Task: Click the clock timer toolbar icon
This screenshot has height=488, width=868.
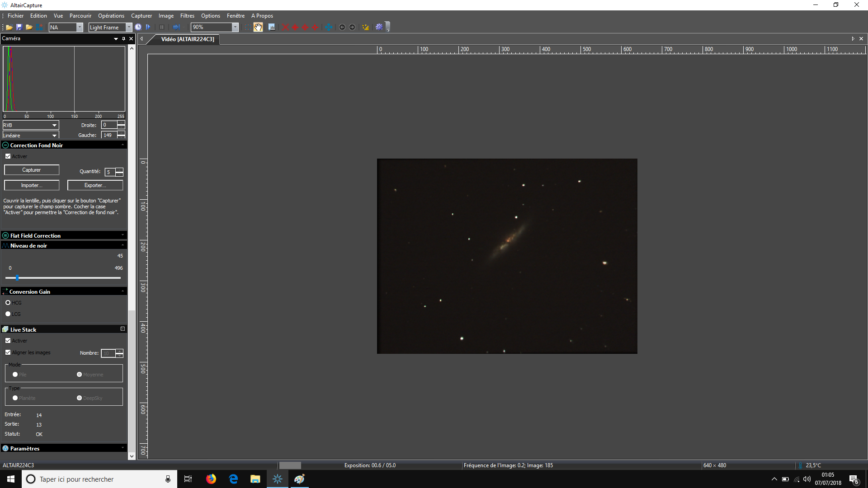Action: [138, 27]
